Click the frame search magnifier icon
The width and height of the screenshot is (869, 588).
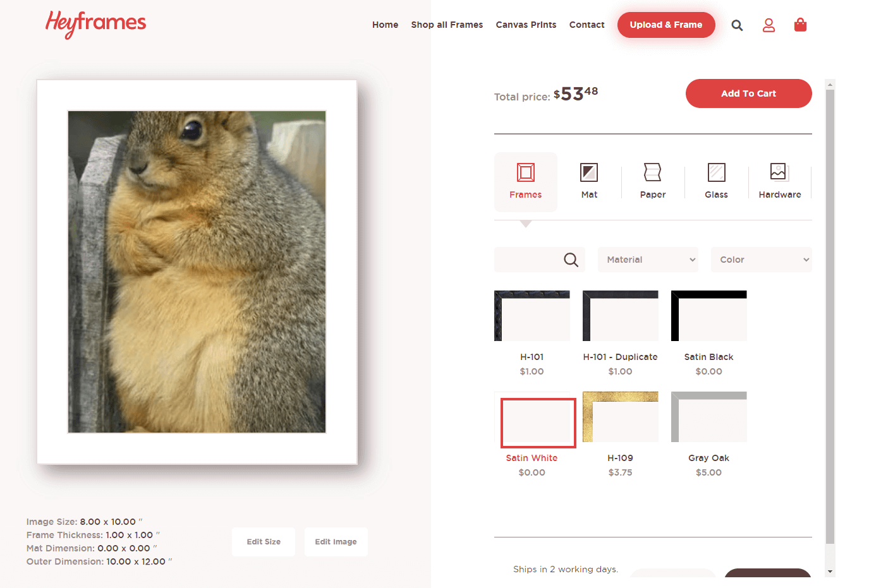571,260
